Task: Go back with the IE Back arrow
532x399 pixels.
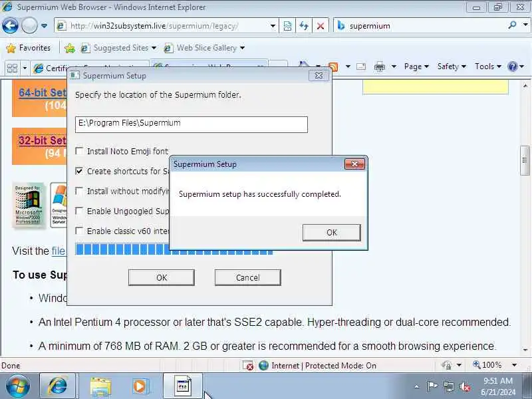Action: tap(10, 25)
